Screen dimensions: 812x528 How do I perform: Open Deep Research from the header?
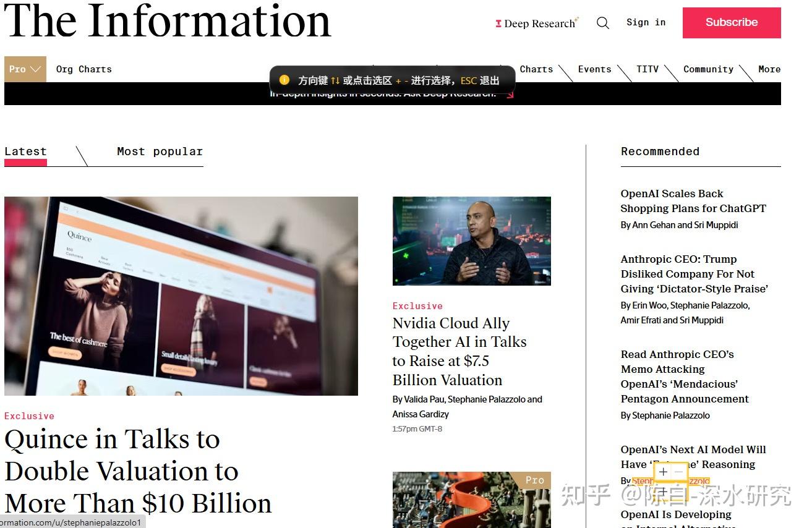click(x=536, y=23)
